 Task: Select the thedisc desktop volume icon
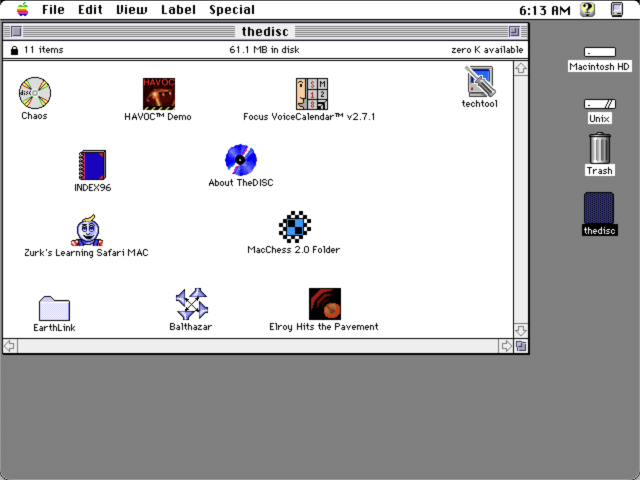click(599, 208)
